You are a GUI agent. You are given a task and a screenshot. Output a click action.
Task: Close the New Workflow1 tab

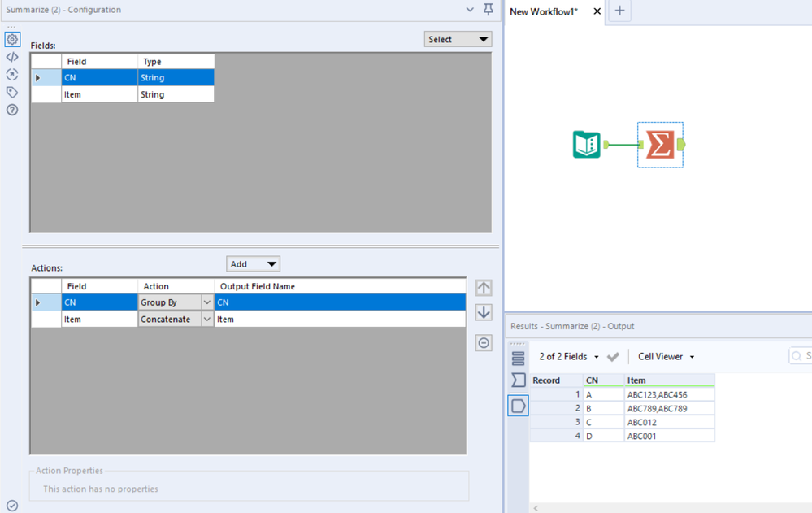597,11
